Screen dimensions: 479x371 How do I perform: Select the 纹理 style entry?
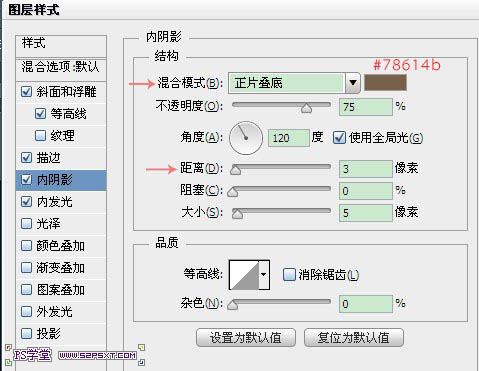62,135
